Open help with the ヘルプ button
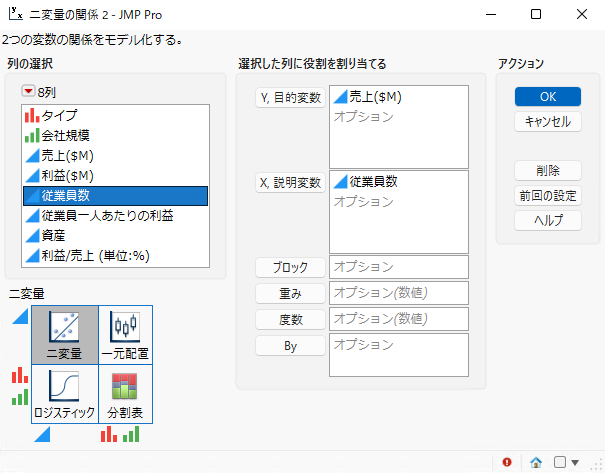The width and height of the screenshot is (605, 473). 548,221
